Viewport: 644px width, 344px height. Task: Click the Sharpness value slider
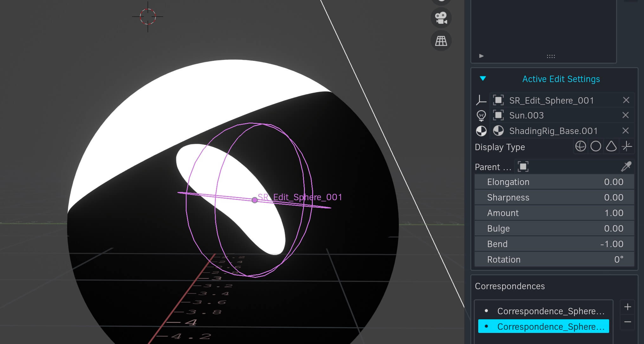pos(554,197)
